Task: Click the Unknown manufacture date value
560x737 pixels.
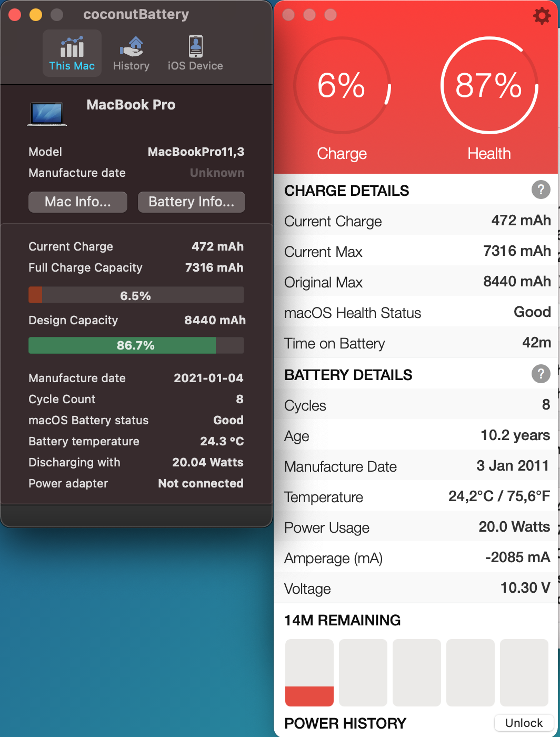Action: pos(217,173)
